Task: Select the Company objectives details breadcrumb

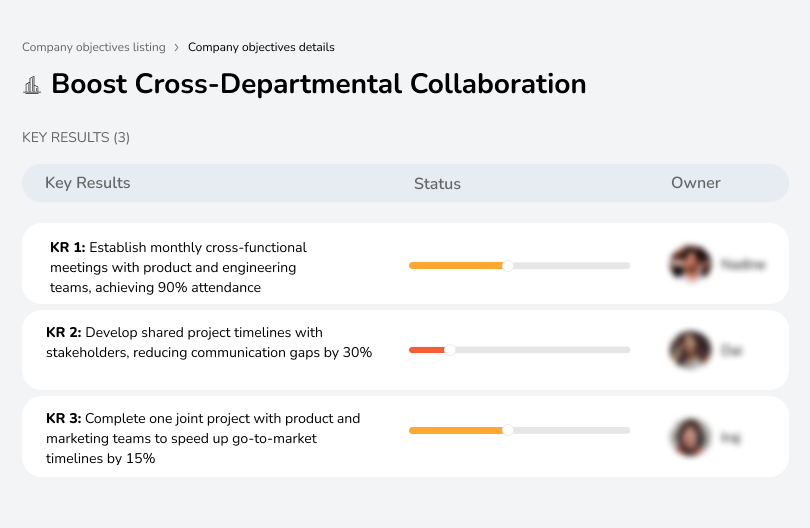Action: (x=261, y=47)
